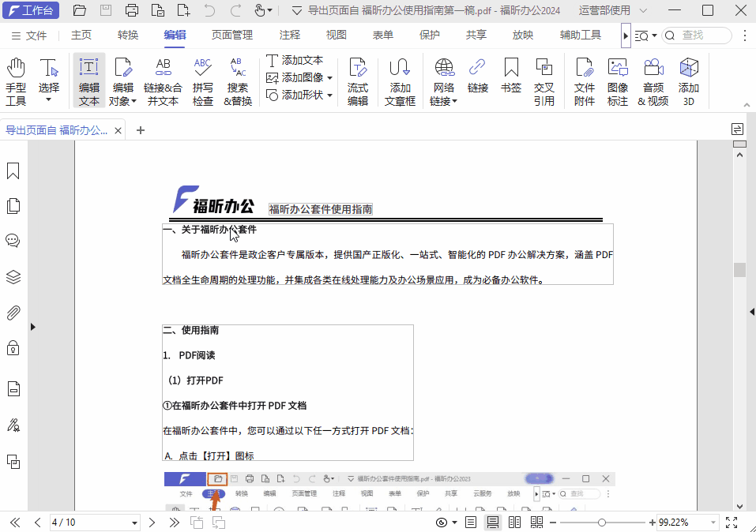Open the 拼写检查 spell-check tool
Screen dimensions: 756x532
tap(203, 79)
